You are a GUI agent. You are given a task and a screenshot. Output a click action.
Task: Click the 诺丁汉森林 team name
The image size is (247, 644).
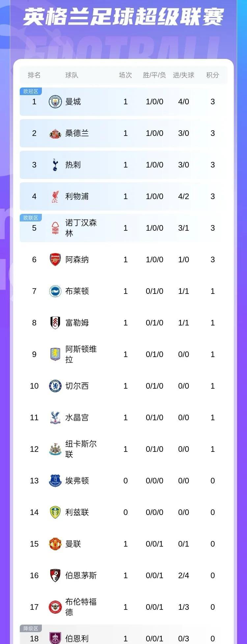pyautogui.click(x=81, y=228)
